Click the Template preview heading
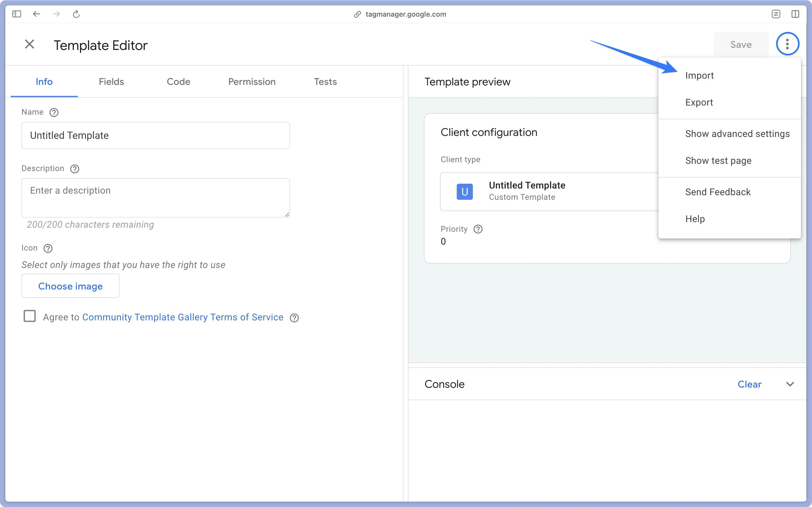812x507 pixels. [x=467, y=82]
